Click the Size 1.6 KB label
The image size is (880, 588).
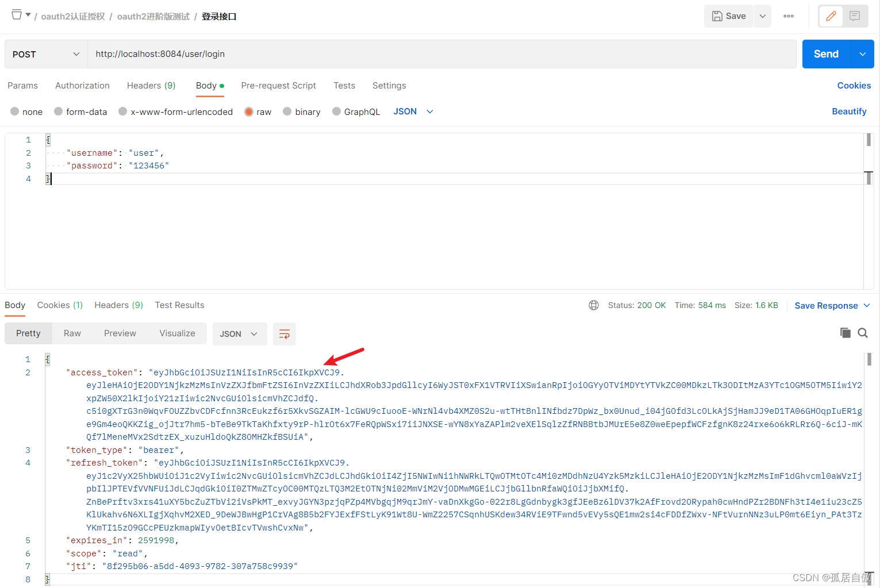tap(756, 305)
